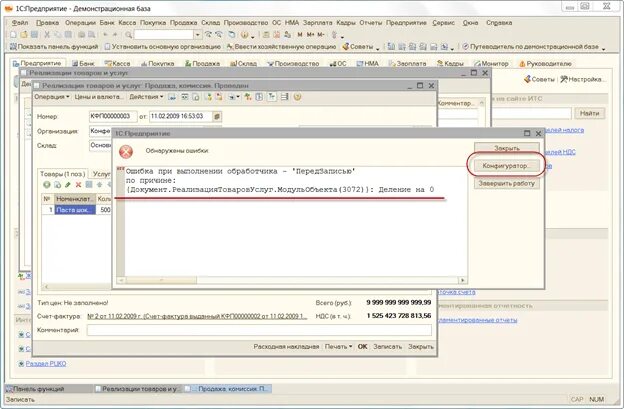Open the calculator icon in main toolbar
Screen dimensions: 624x409
pyautogui.click(x=266, y=35)
